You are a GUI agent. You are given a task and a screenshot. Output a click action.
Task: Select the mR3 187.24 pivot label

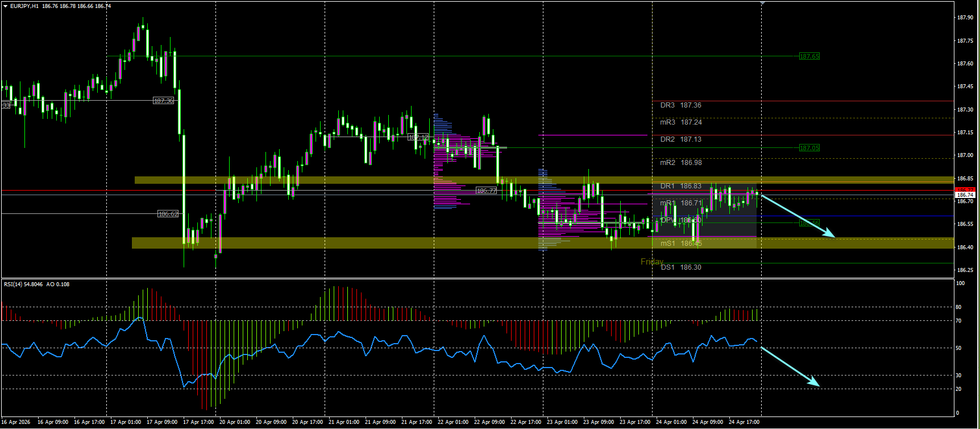[681, 122]
